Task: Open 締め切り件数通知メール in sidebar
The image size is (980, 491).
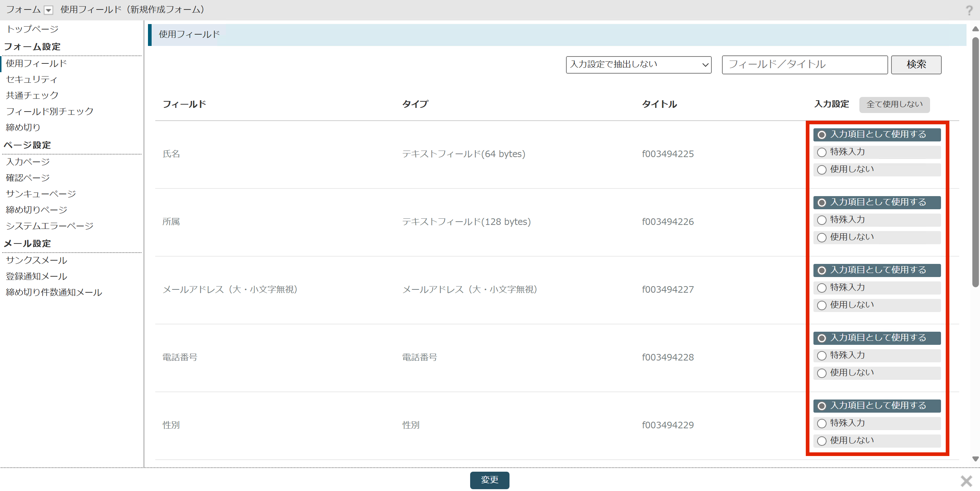Action: pyautogui.click(x=54, y=292)
